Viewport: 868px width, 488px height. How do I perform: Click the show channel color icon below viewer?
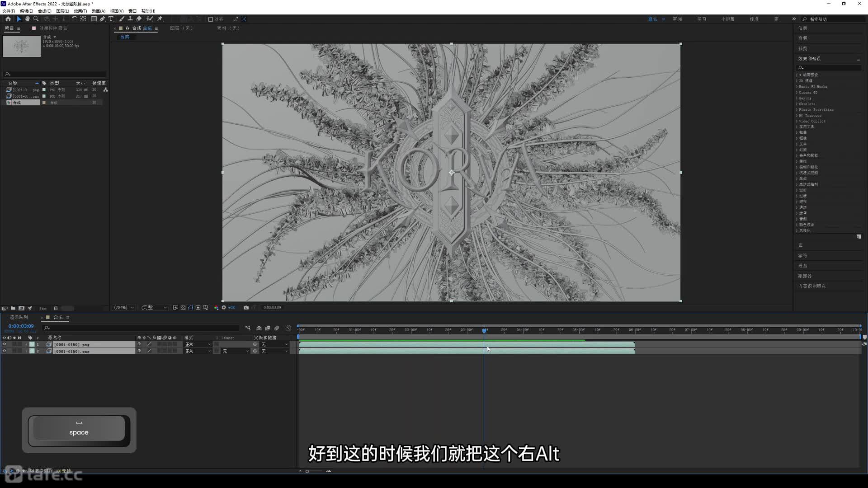point(216,308)
